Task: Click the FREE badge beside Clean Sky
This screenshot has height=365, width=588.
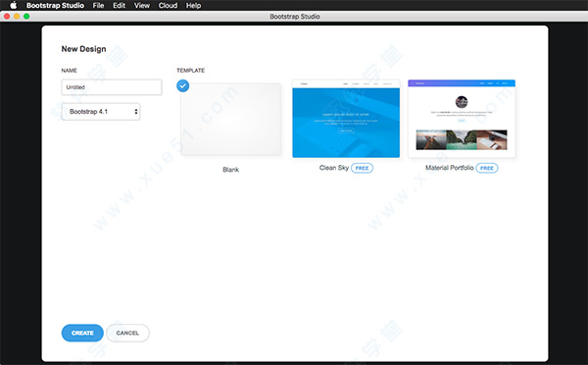Action: 362,168
